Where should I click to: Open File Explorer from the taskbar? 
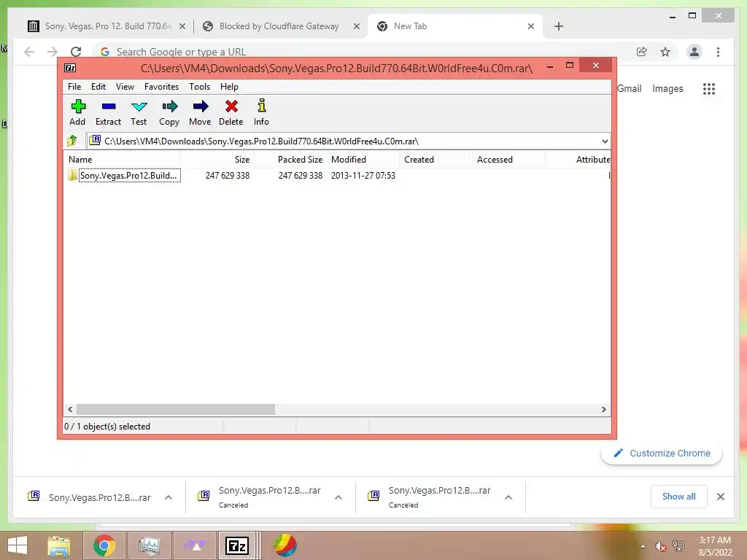click(x=58, y=545)
